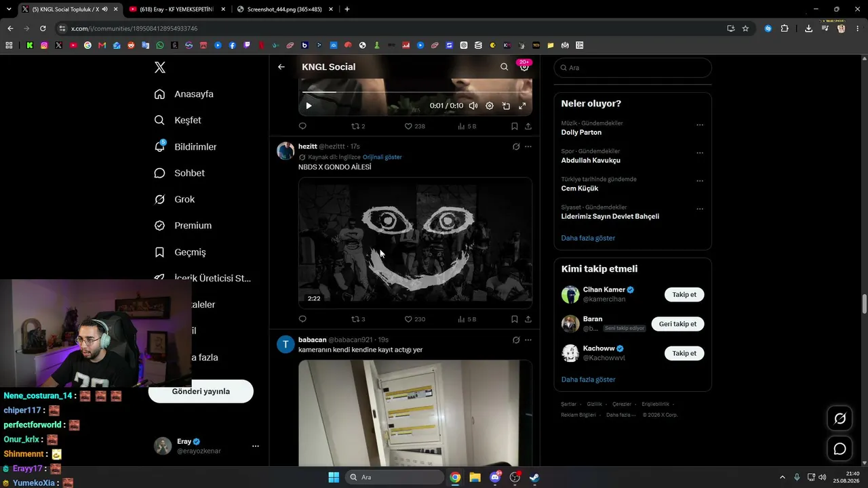Viewport: 868px width, 488px height.
Task: Show more suggestions under Kimi takip etmeli
Action: click(588, 380)
